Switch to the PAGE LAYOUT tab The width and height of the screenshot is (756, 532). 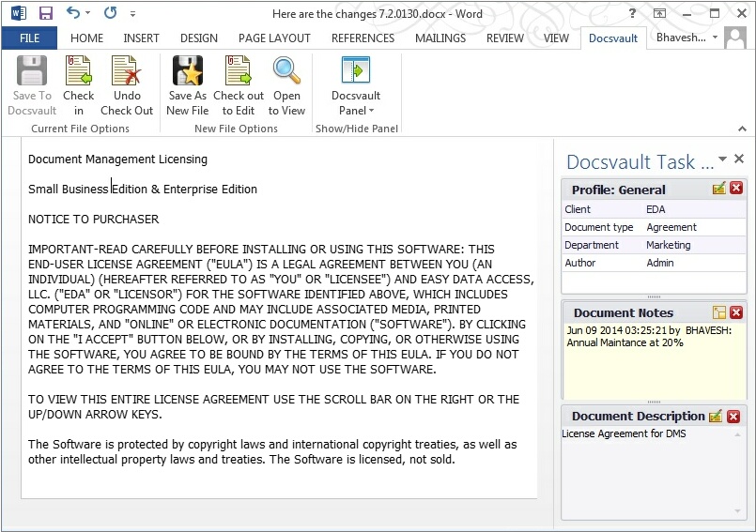(274, 38)
